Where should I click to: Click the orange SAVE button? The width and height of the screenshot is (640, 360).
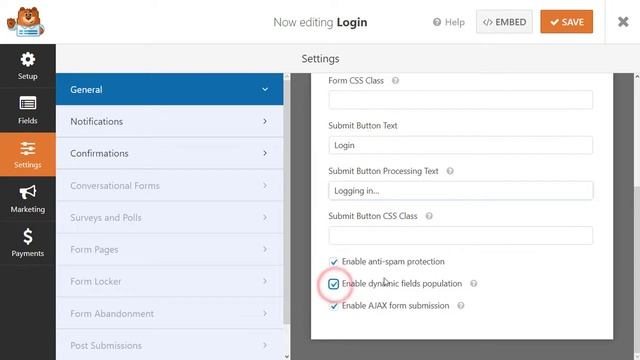click(567, 22)
